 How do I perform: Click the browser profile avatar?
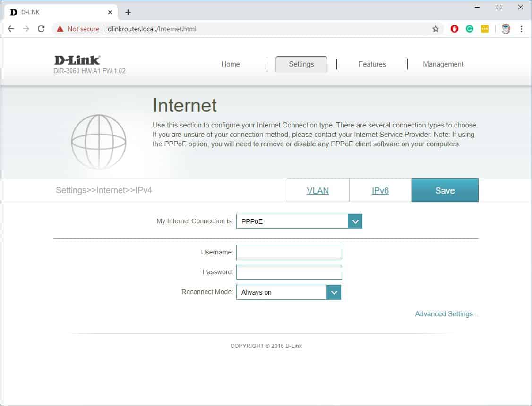click(506, 29)
